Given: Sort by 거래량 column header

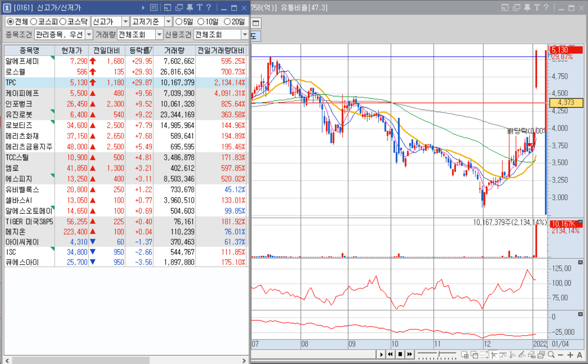Looking at the screenshot, I should pyautogui.click(x=174, y=50).
